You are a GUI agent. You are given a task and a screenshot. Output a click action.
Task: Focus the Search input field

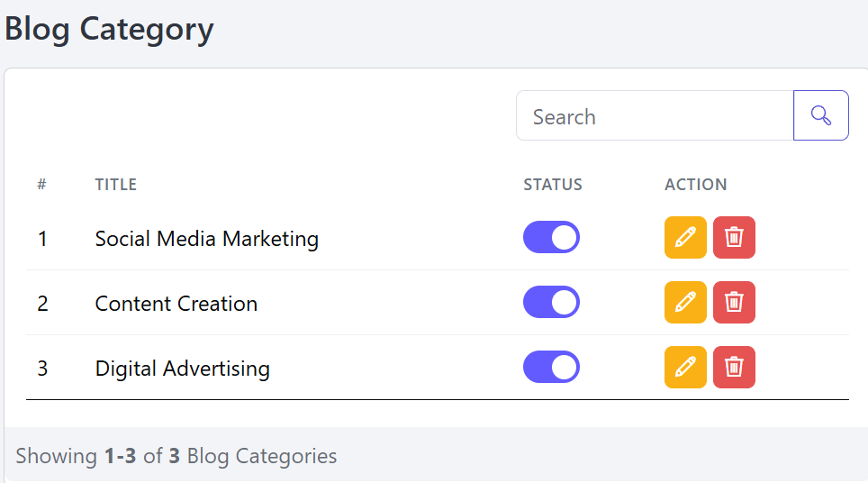click(x=655, y=116)
